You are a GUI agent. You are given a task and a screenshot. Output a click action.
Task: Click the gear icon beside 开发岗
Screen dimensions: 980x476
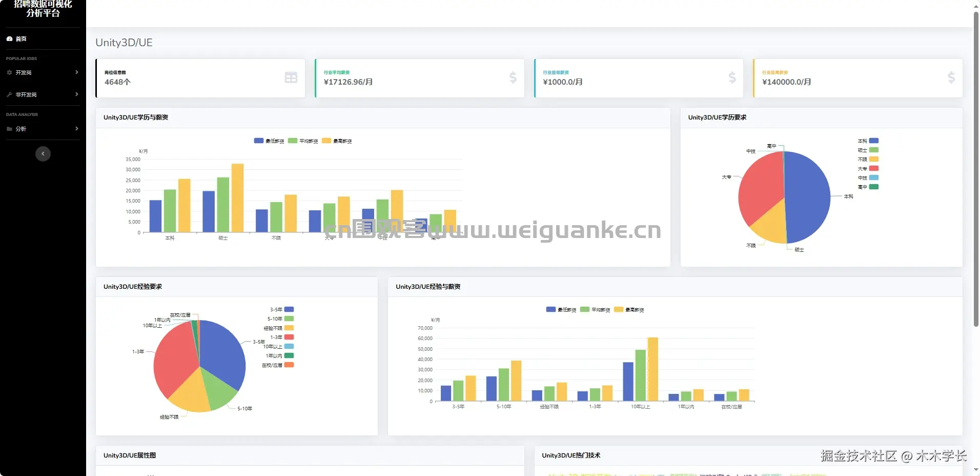(x=9, y=72)
